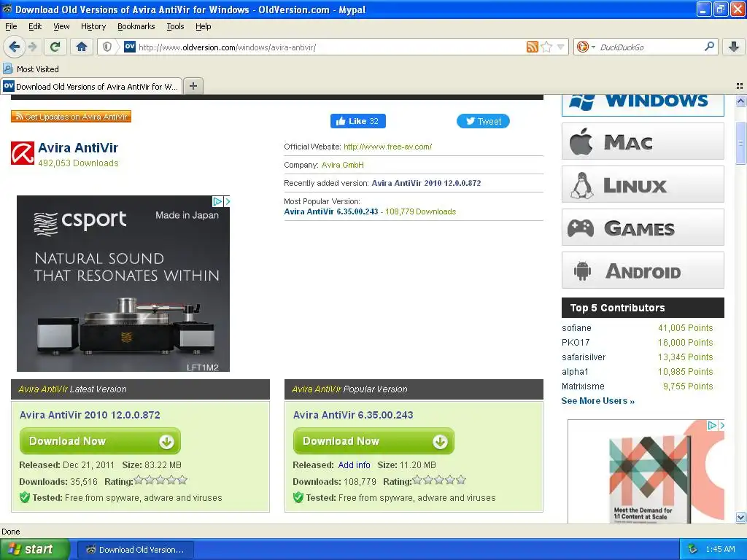Click the search magnifier icon

(709, 46)
